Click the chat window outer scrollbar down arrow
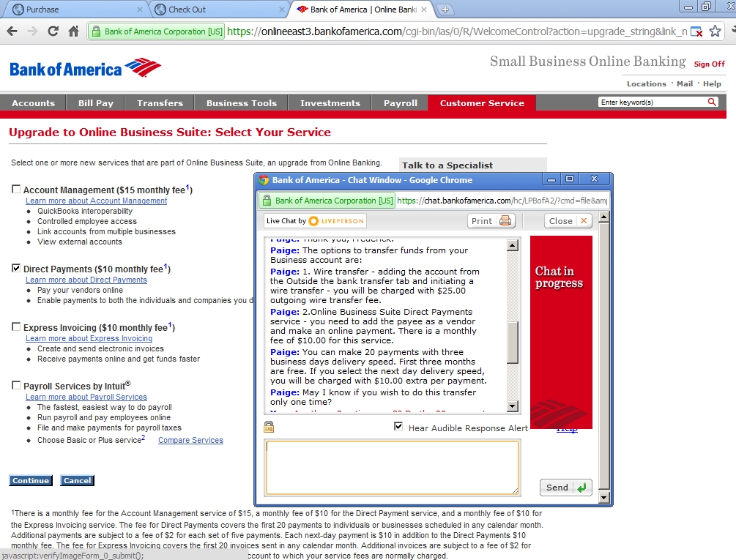Image resolution: width=736 pixels, height=560 pixels. (603, 497)
